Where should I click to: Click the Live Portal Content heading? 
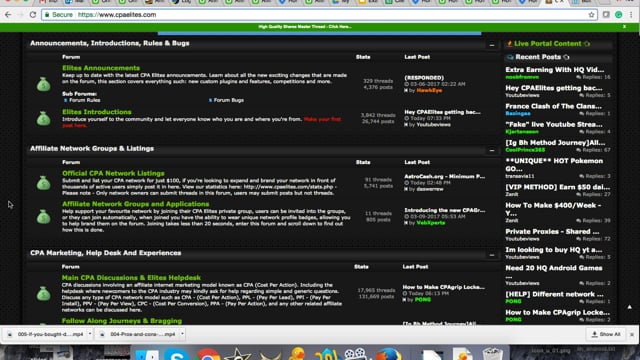pyautogui.click(x=547, y=44)
